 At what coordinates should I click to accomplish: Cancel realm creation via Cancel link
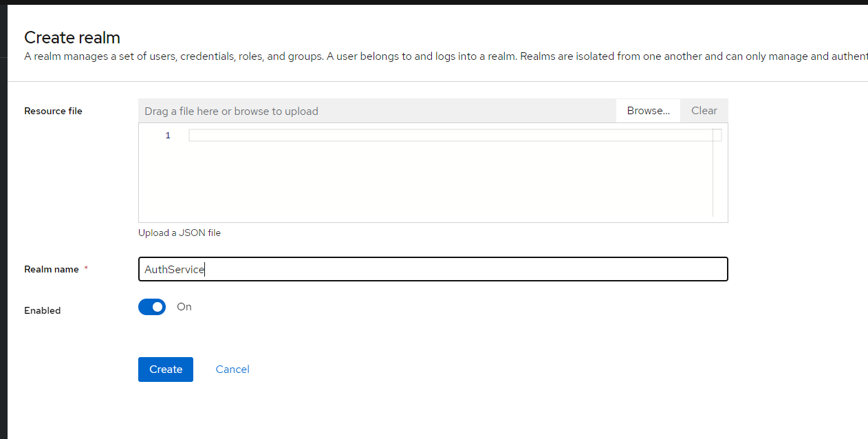[232, 370]
